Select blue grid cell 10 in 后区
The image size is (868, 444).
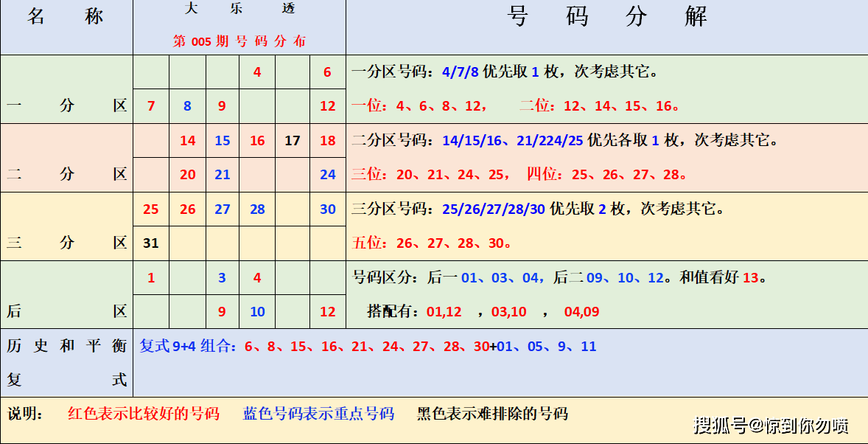coord(257,312)
